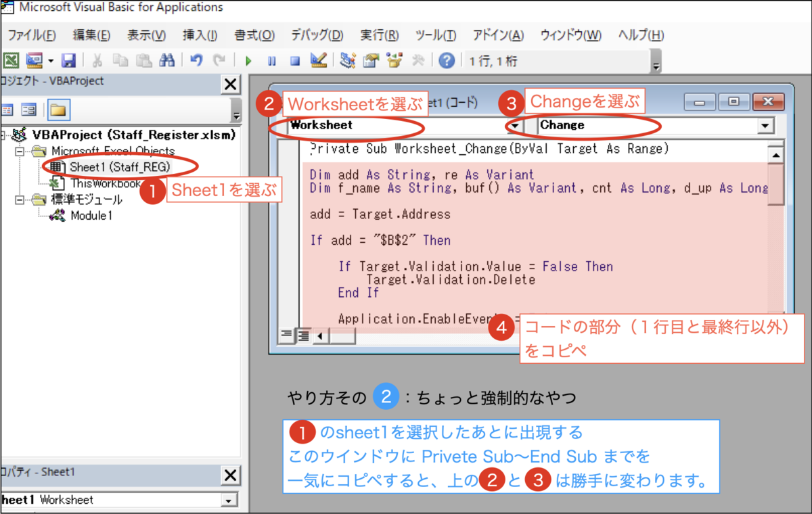Collapse the Microsoft Excel Objects folder
Image resolution: width=812 pixels, height=514 pixels.
(x=19, y=150)
